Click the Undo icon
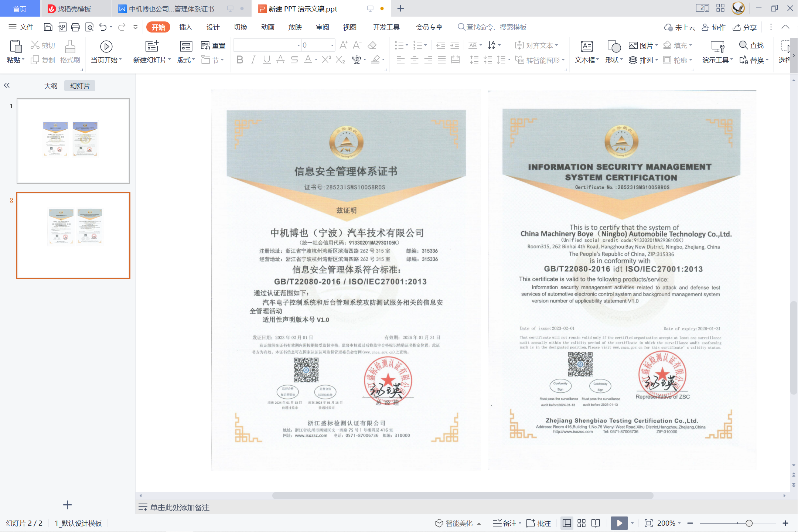This screenshot has height=532, width=798. 103,27
